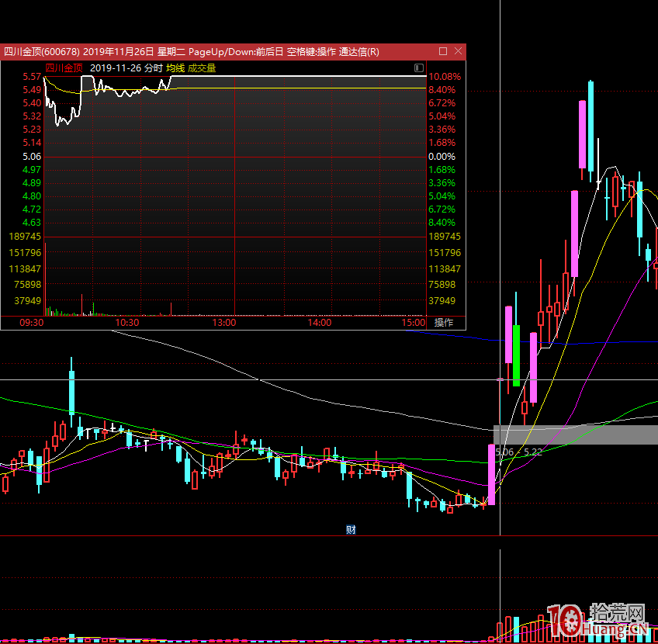
Task: Click the 10:30 time axis label
Action: (127, 323)
